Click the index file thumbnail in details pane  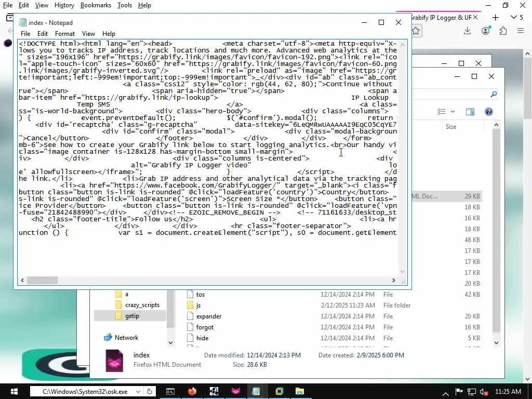(x=114, y=361)
